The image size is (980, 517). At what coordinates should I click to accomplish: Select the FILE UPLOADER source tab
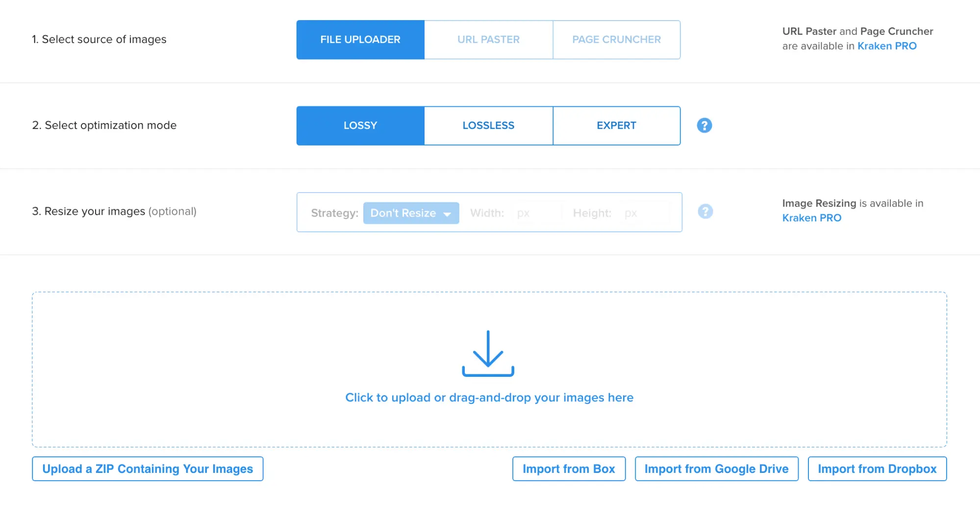pos(360,40)
